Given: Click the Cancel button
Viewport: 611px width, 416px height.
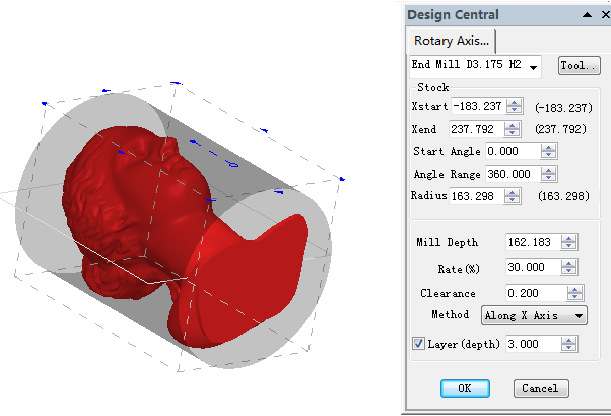Looking at the screenshot, I should pyautogui.click(x=541, y=388).
